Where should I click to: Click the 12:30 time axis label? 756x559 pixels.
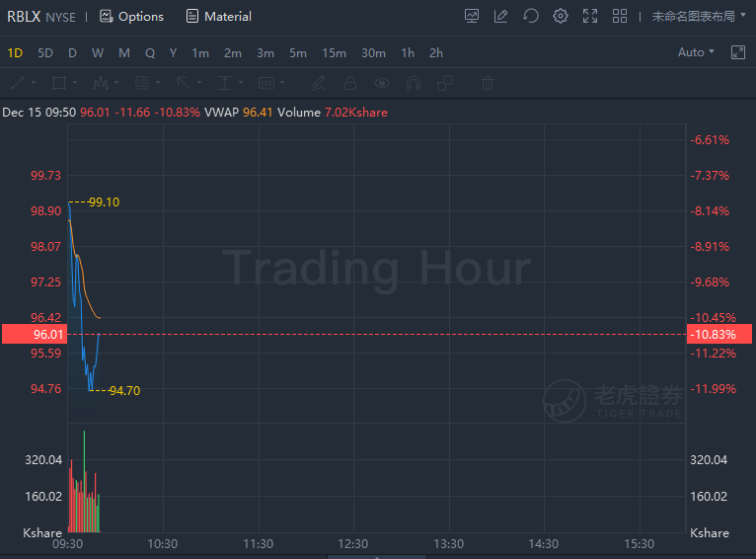(x=353, y=544)
